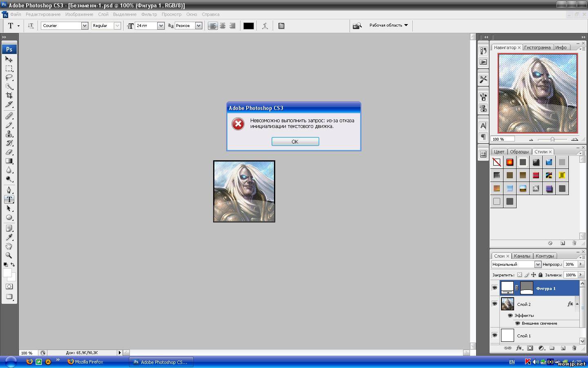Select the Eyedropper tool
The height and width of the screenshot is (368, 588).
pyautogui.click(x=9, y=237)
